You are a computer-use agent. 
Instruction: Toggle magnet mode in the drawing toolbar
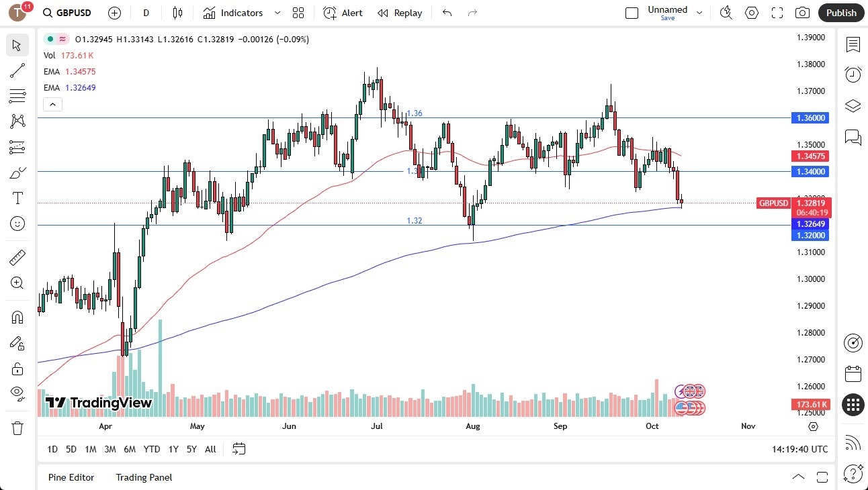tap(17, 316)
